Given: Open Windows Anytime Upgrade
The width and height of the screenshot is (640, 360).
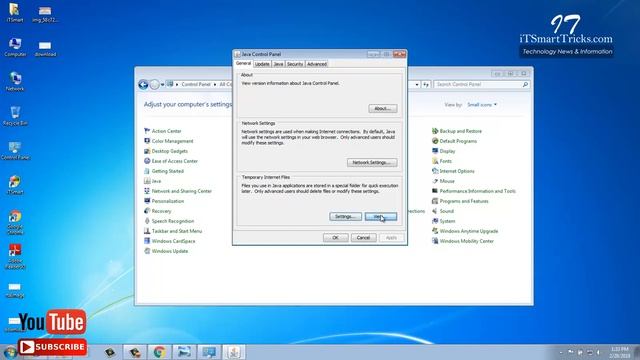Looking at the screenshot, I should (465, 231).
